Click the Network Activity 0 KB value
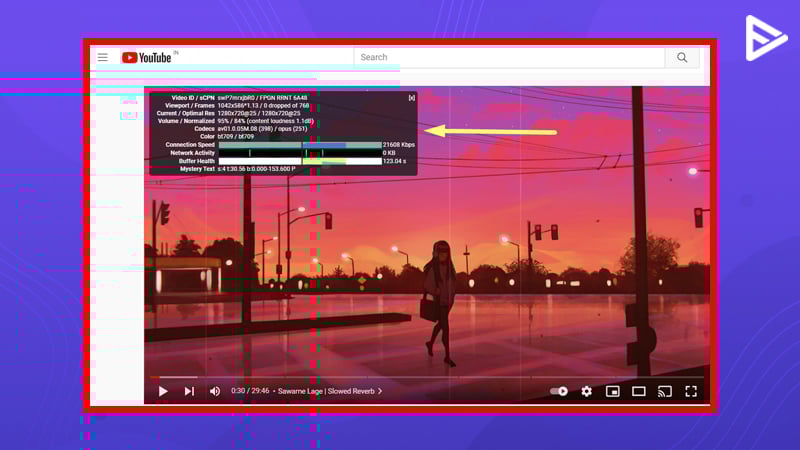This screenshot has height=450, width=800. pyautogui.click(x=389, y=153)
